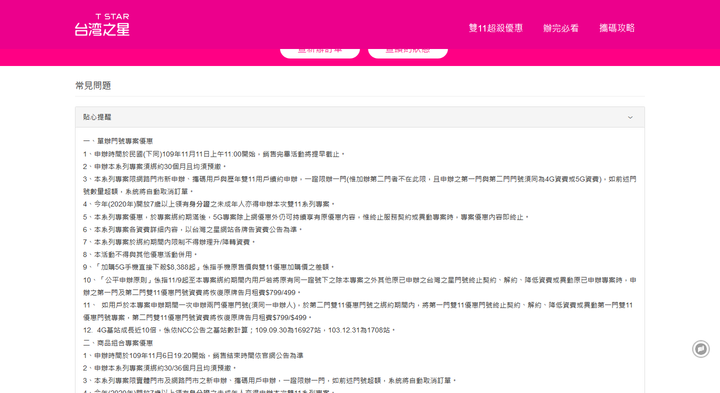The height and width of the screenshot is (393, 720).
Task: Click item 4 今年(2020年)開放7歲以上 under section 一
Action: coord(209,204)
